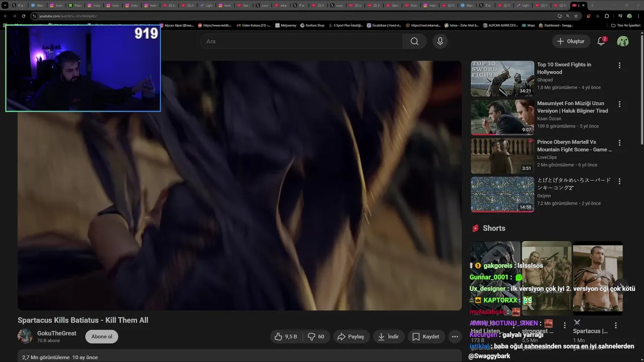
Task: Open options menu for Masumiyet Fon Müziği
Action: pos(619,104)
